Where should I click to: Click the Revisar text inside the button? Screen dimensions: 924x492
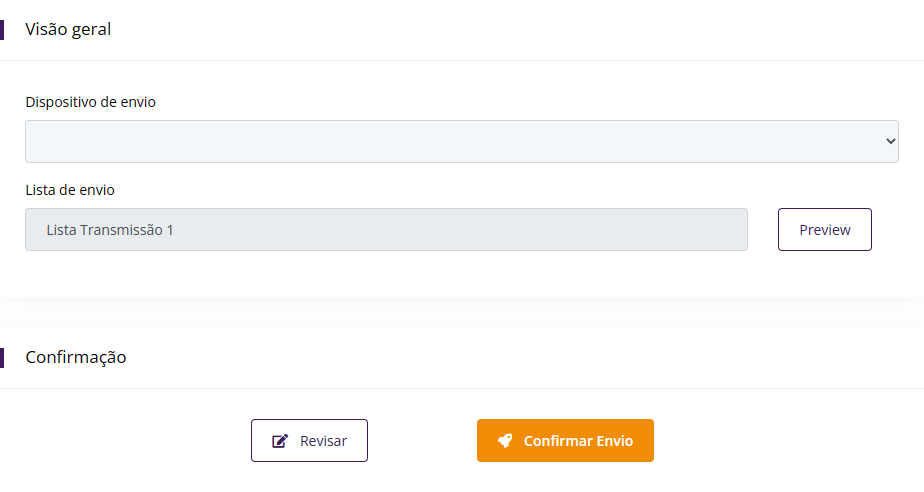click(323, 441)
